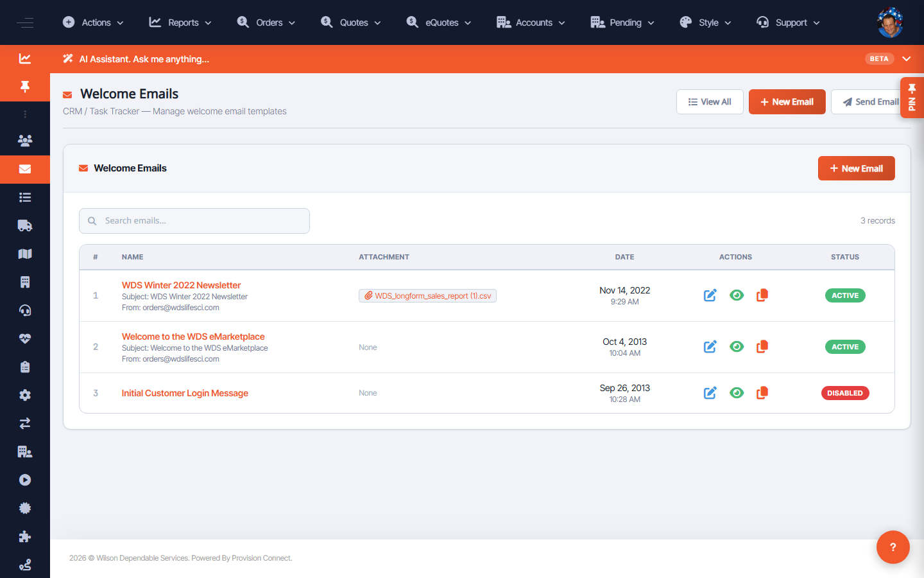
Task: Preview Initial Customer Login Message with eye icon
Action: [x=737, y=393]
